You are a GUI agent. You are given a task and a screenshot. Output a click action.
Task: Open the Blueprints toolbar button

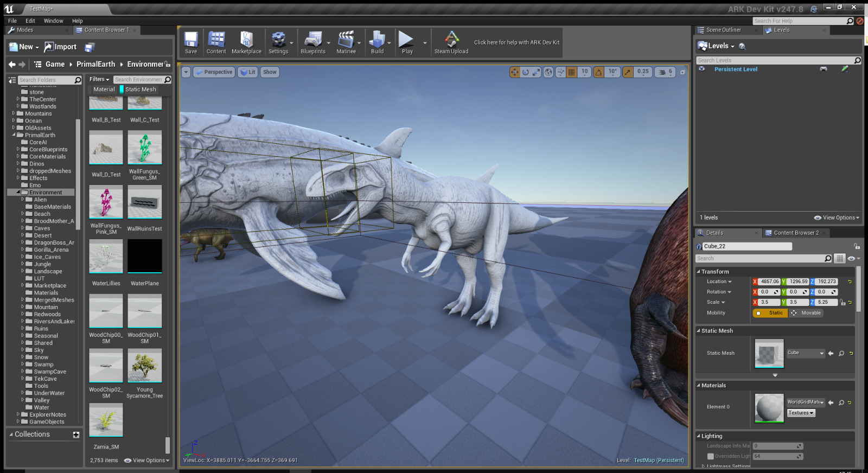tap(313, 43)
